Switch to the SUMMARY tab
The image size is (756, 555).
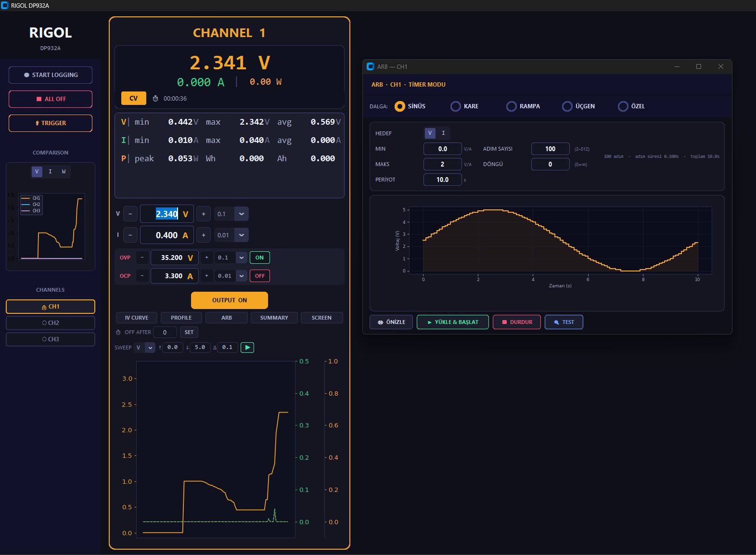point(274,318)
